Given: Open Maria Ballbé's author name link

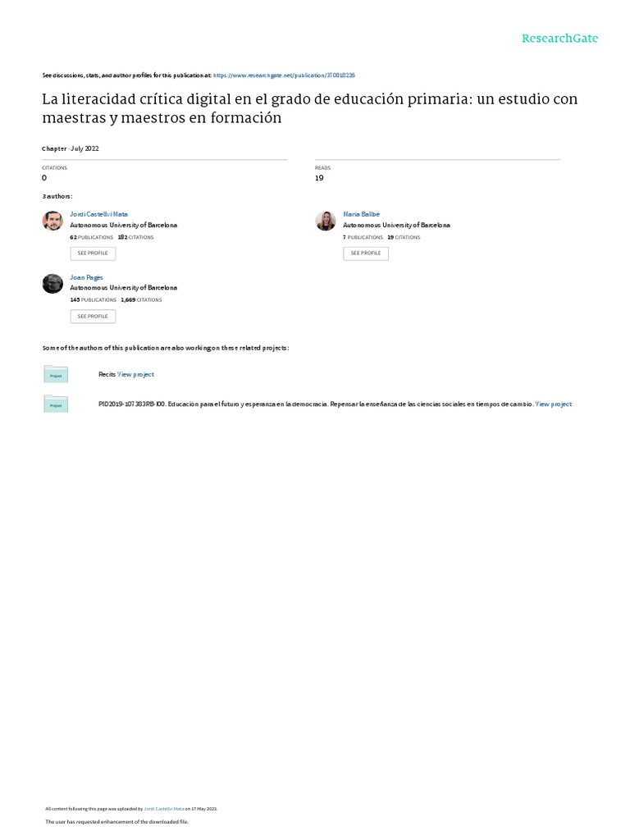Looking at the screenshot, I should coord(362,214).
